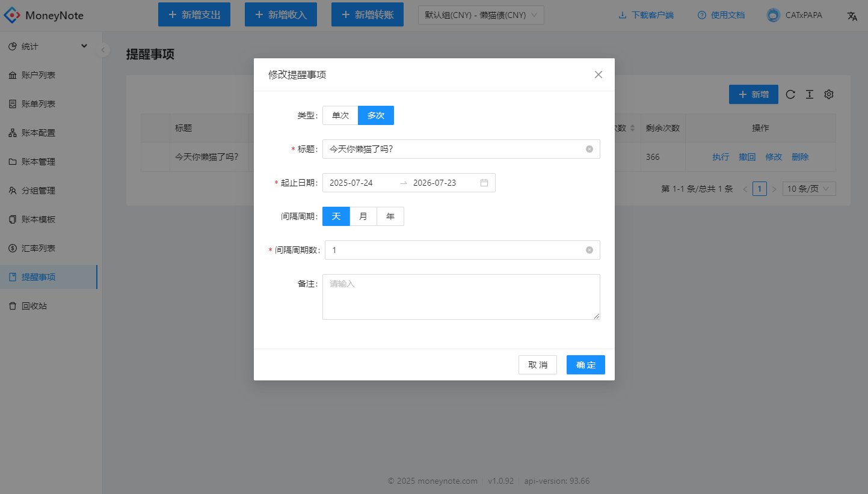
Task: Click the refresh icon beside 新增 button
Action: pos(790,94)
